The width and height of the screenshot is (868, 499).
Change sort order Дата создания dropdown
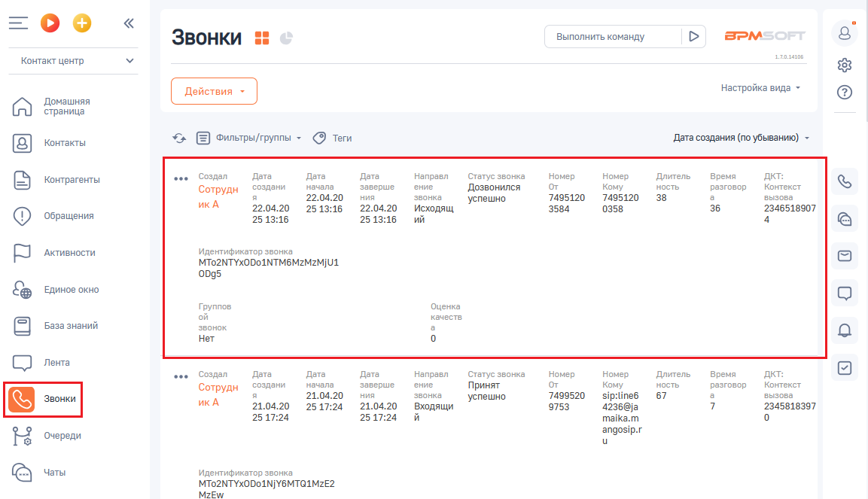(x=741, y=138)
